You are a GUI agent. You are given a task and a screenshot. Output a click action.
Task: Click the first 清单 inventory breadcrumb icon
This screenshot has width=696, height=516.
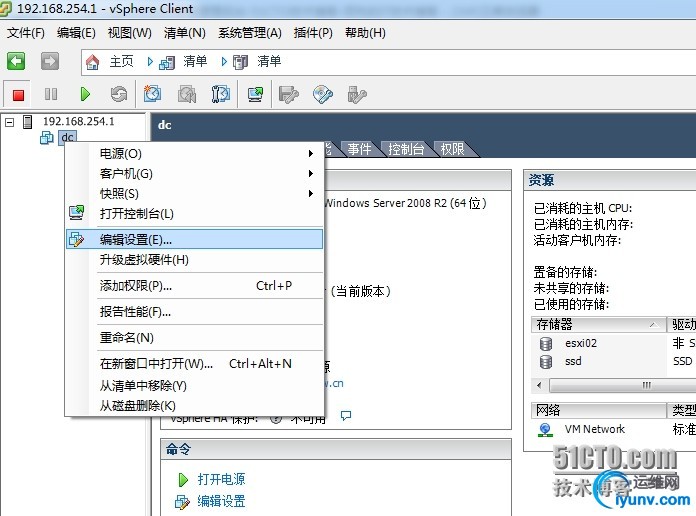(x=167, y=62)
